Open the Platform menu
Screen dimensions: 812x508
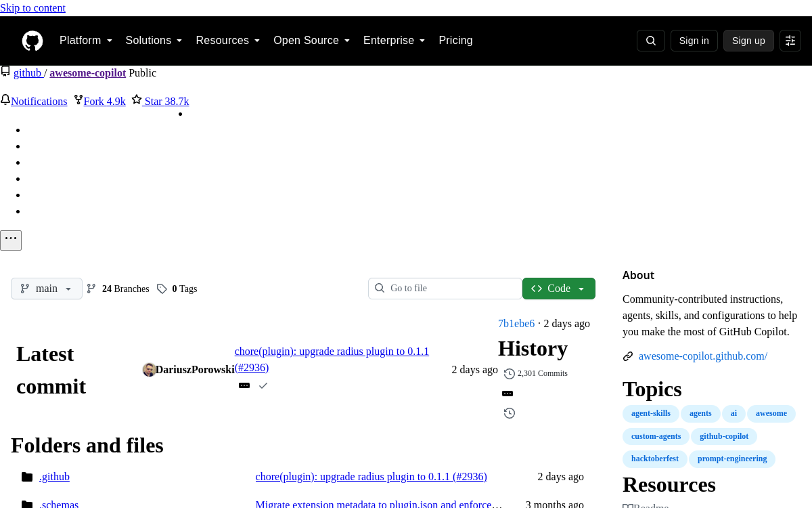[86, 41]
